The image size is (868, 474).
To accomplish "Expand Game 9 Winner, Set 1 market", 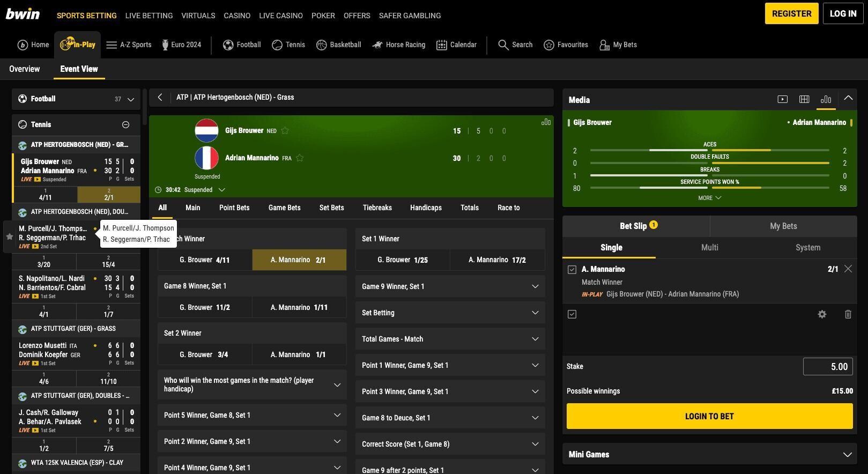I will point(450,286).
